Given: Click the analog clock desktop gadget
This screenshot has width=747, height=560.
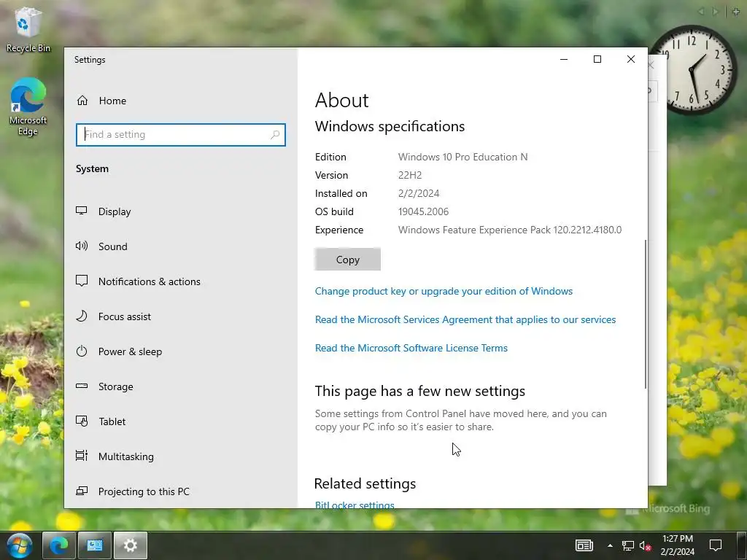Looking at the screenshot, I should click(693, 70).
